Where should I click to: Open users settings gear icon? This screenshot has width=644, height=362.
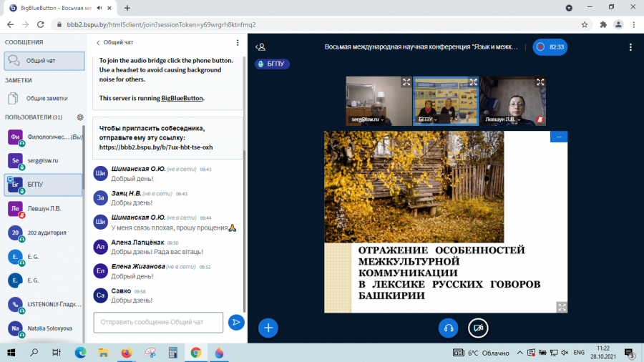tap(80, 117)
